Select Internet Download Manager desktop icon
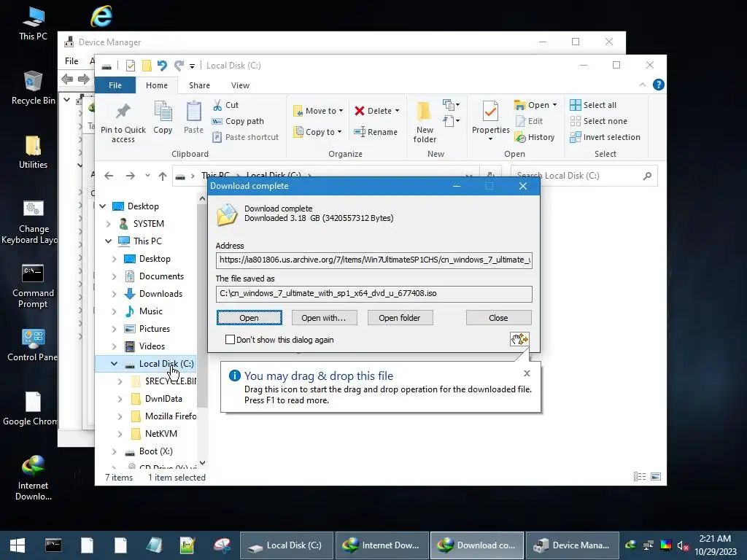This screenshot has width=747, height=560. (x=33, y=478)
